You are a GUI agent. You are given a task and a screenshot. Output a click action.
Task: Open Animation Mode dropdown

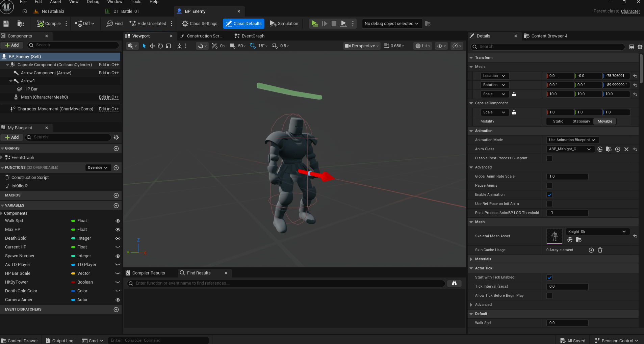[x=572, y=140]
